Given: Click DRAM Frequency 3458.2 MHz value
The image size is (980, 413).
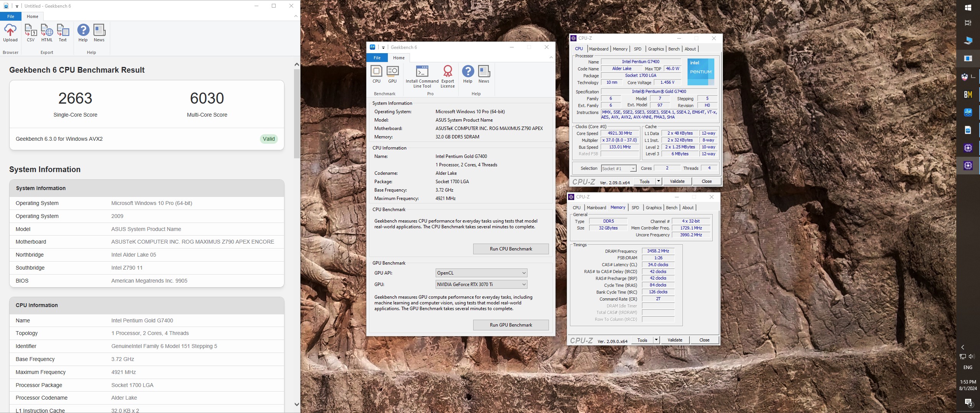Looking at the screenshot, I should 658,251.
